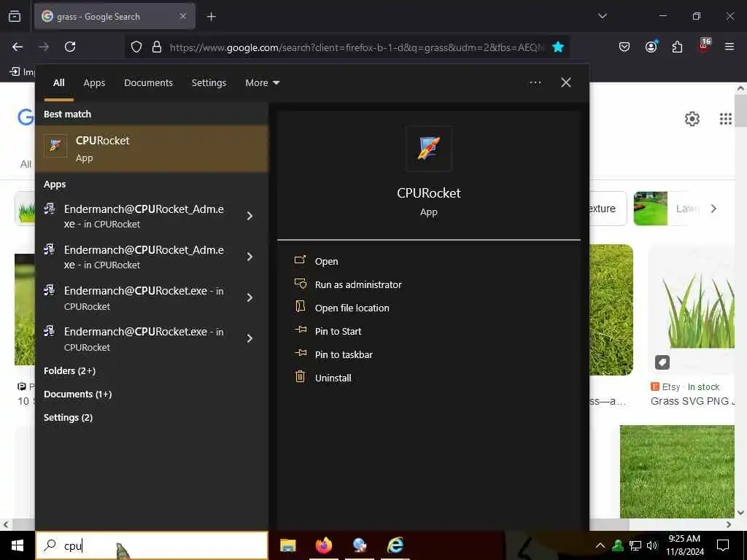
Task: Open the Firefox Pocket save icon
Action: point(624,47)
